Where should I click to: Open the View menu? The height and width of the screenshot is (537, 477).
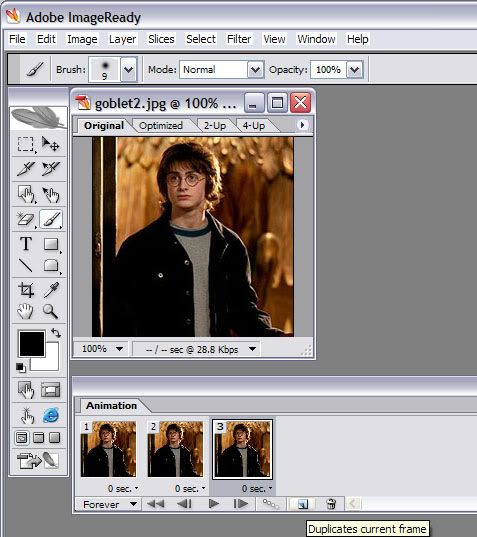274,39
